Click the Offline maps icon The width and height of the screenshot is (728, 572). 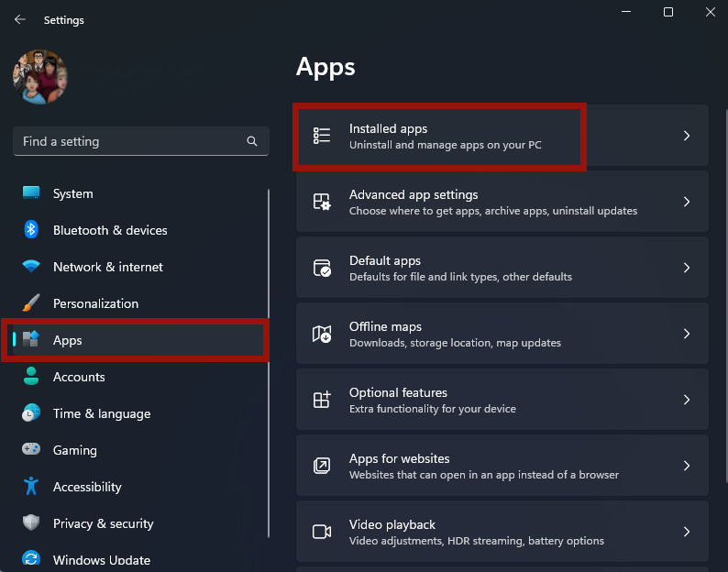click(x=322, y=334)
